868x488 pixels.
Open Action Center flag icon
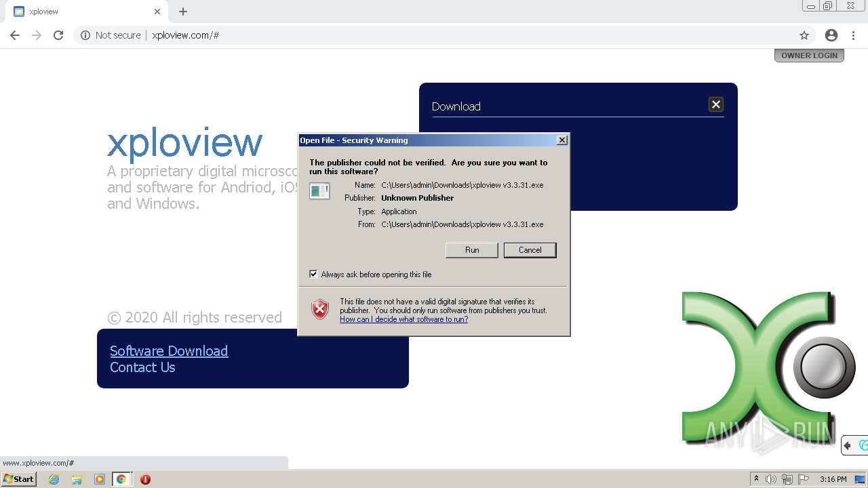pos(804,479)
